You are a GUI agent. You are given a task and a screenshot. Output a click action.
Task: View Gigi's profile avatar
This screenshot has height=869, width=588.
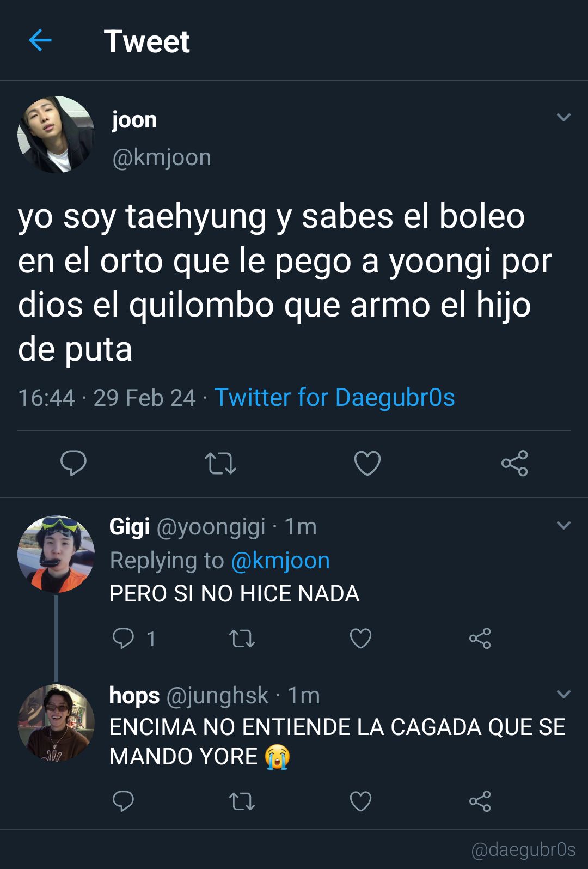tap(56, 554)
